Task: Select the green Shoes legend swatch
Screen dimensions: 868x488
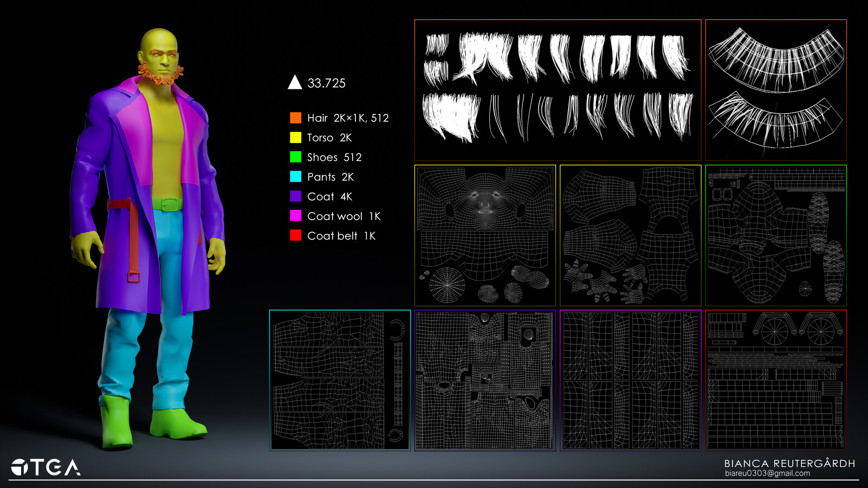Action: pos(295,157)
